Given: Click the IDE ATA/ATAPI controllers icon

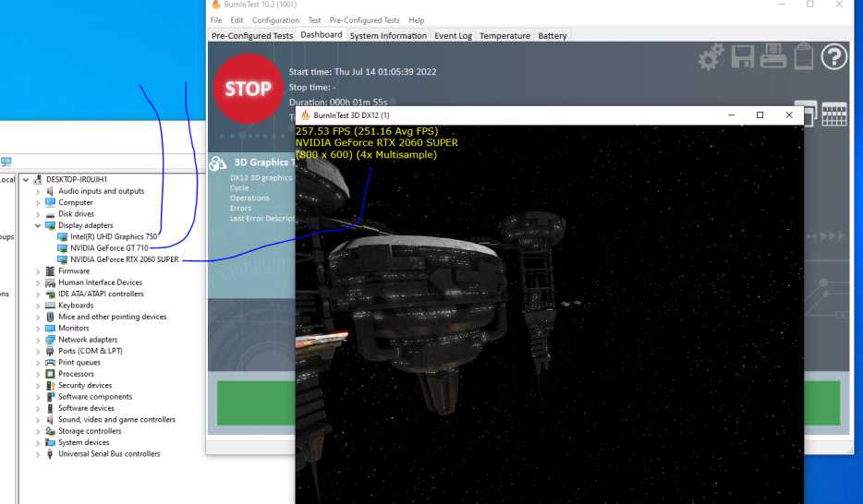Looking at the screenshot, I should click(x=50, y=294).
